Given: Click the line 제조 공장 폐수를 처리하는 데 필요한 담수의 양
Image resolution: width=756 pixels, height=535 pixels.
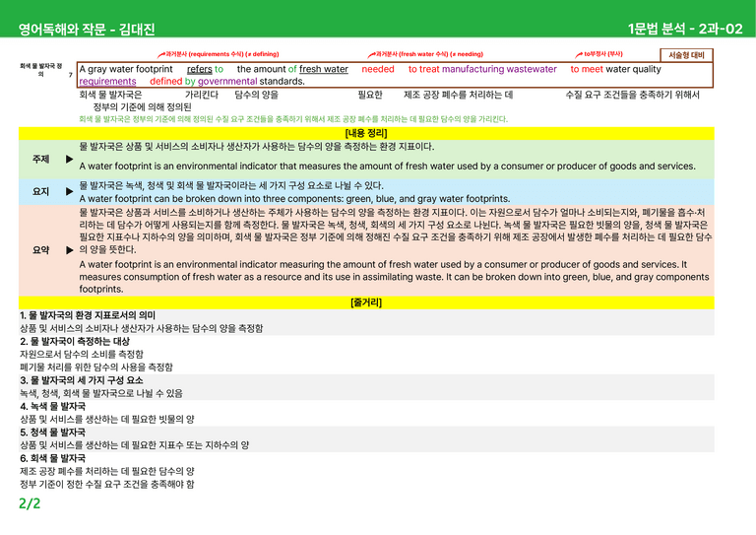Looking at the screenshot, I should 107,471.
